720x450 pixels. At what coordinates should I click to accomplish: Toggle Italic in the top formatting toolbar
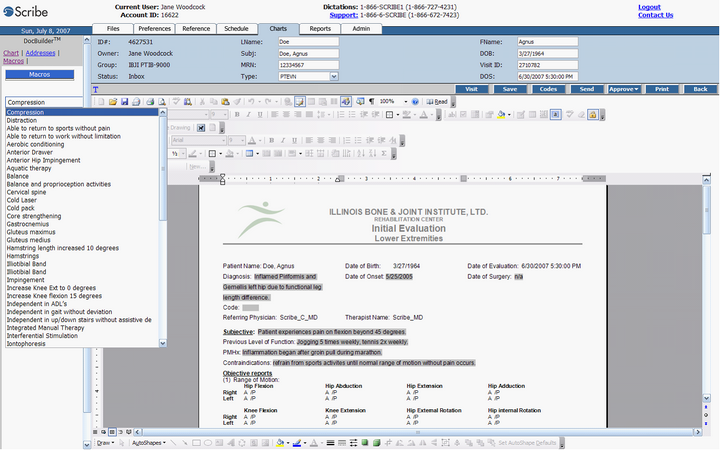coord(248,114)
